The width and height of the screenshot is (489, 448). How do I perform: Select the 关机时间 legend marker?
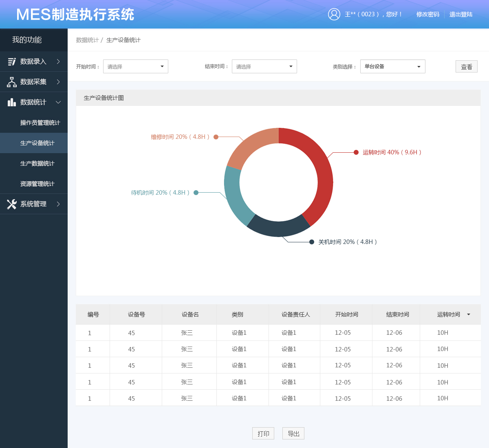[312, 242]
